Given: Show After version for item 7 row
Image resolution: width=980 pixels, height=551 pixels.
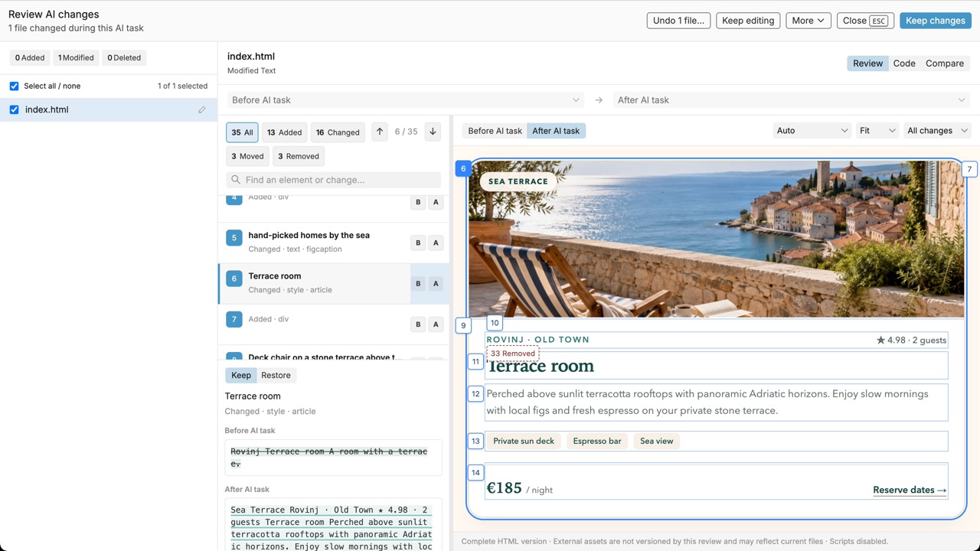Looking at the screenshot, I should [436, 324].
